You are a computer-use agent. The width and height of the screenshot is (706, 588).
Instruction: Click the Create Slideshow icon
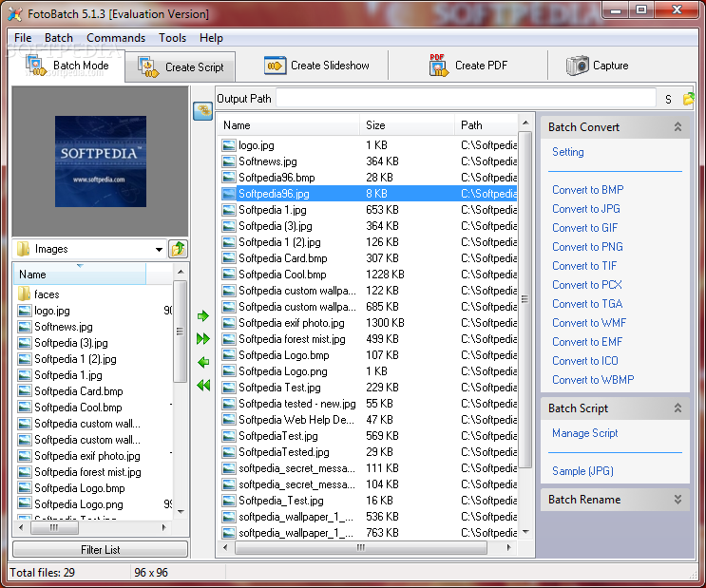(276, 66)
